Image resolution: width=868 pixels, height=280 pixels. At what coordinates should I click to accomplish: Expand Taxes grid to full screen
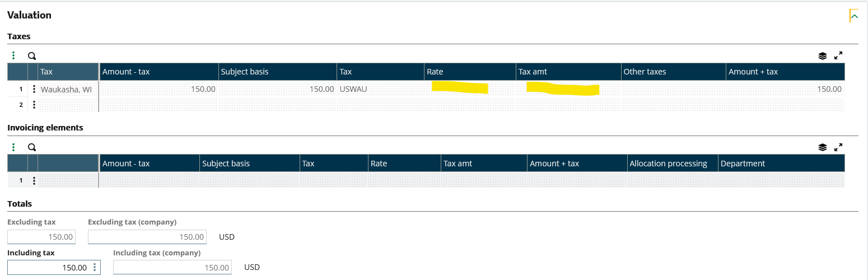pyautogui.click(x=838, y=55)
